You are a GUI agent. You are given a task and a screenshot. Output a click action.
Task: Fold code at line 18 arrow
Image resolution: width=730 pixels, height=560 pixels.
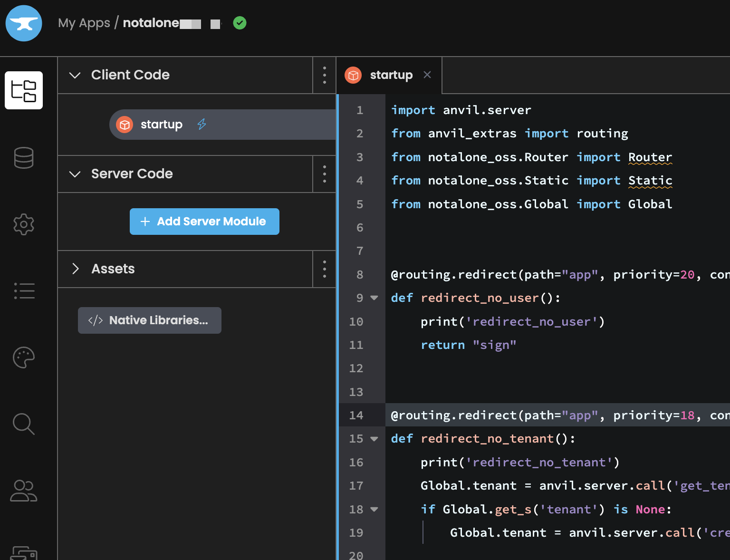coord(374,509)
